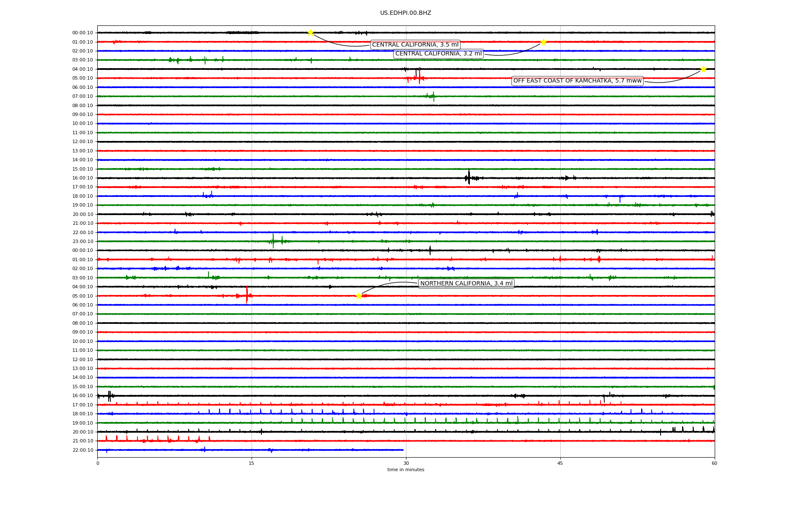Click the Northern California 3.4 ml star marker

pos(359,296)
